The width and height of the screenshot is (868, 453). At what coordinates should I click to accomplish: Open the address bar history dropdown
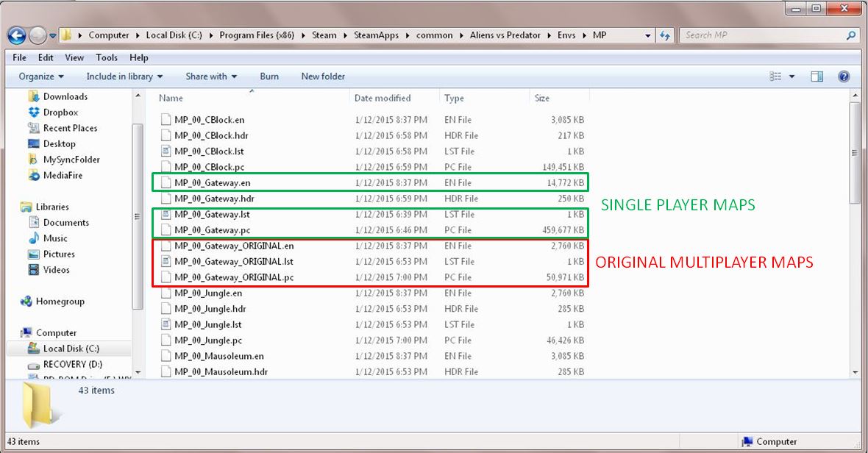coord(647,35)
